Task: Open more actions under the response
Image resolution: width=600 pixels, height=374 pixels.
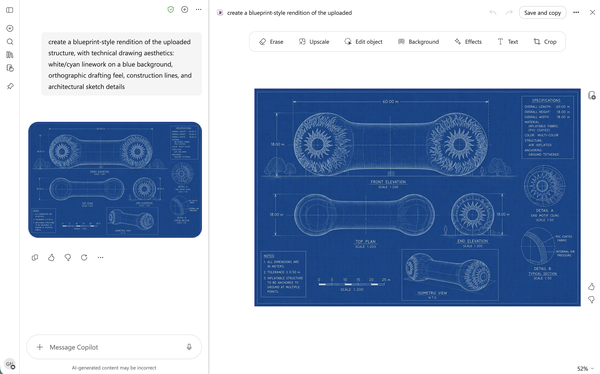Action: [x=100, y=258]
